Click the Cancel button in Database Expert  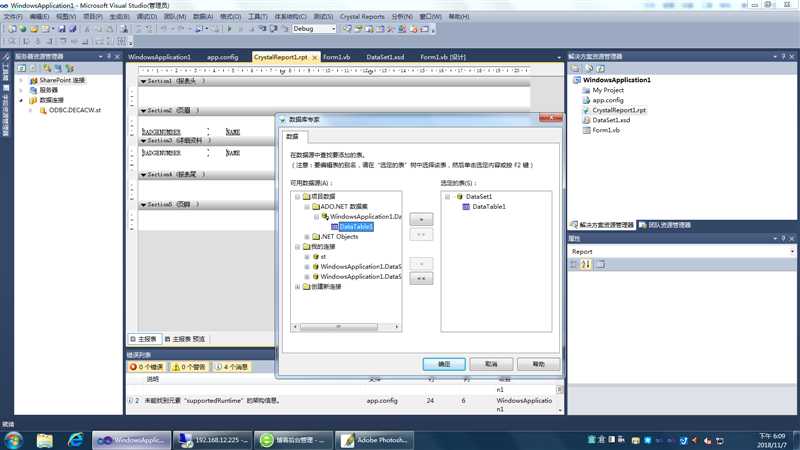pyautogui.click(x=491, y=364)
